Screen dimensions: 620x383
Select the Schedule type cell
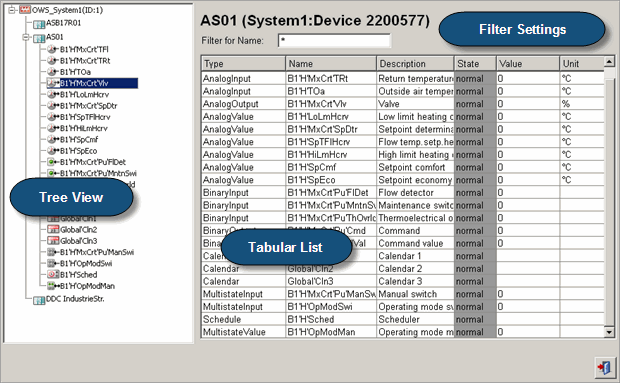tap(243, 319)
